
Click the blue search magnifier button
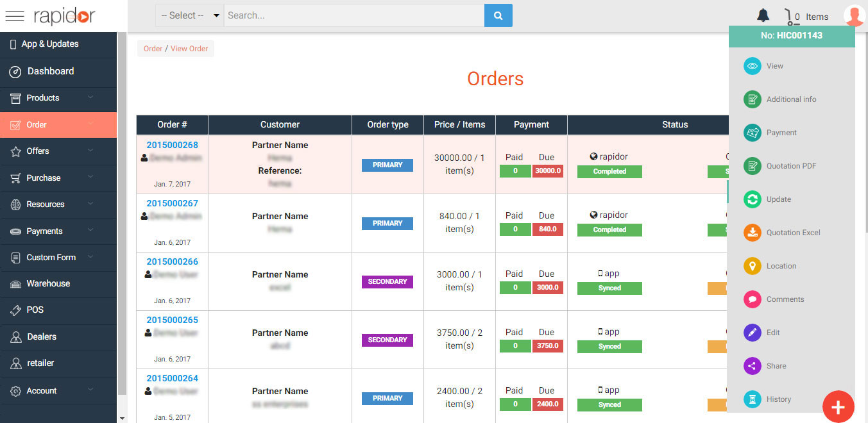[x=498, y=15]
